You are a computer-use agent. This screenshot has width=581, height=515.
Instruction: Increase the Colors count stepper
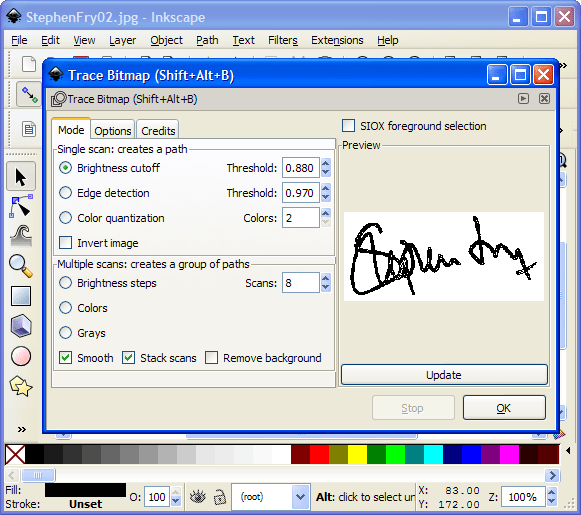pyautogui.click(x=326, y=213)
